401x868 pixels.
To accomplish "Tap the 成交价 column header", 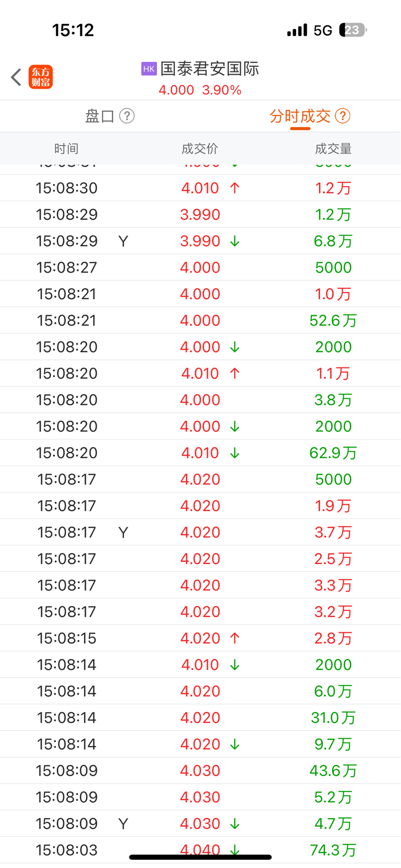I will 200,149.
